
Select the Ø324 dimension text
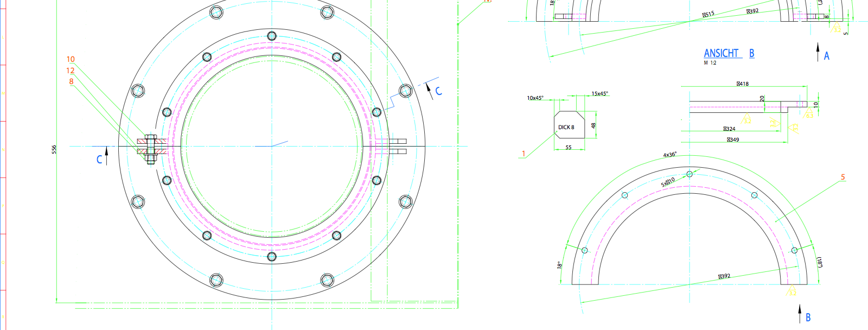pos(729,129)
